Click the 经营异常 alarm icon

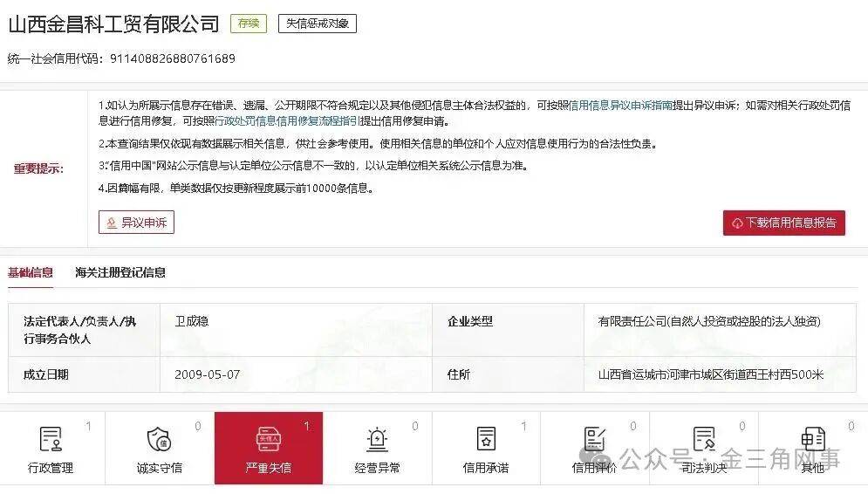tap(377, 439)
